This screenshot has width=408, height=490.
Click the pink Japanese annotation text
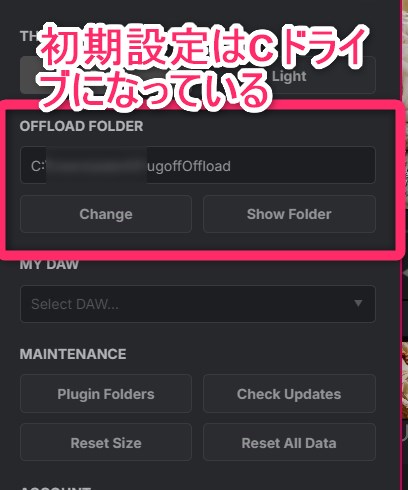point(203,67)
